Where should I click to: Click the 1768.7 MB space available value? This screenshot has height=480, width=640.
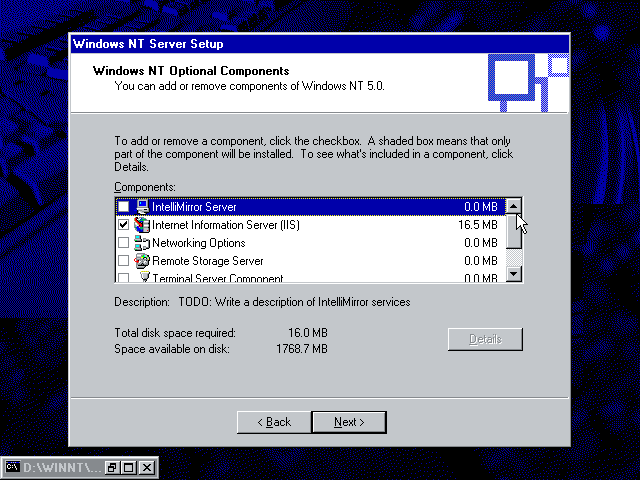point(302,349)
